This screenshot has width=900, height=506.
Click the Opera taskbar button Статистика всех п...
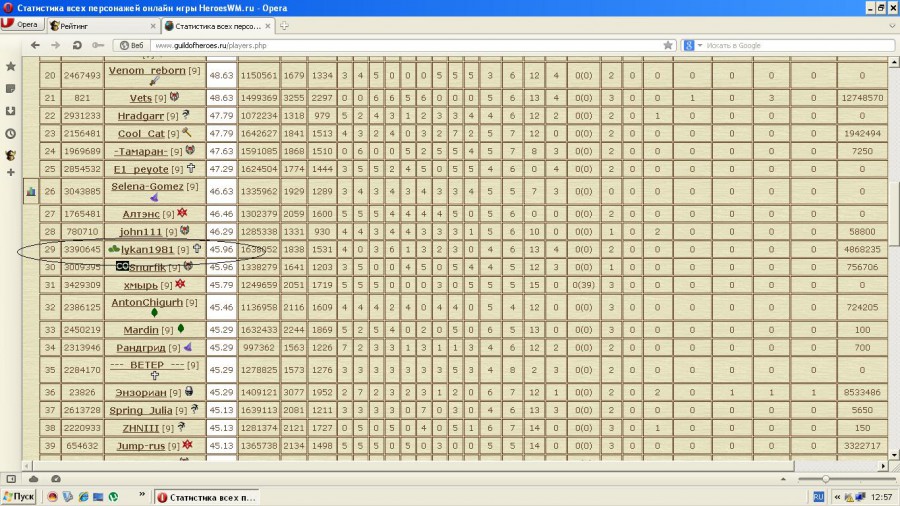(207, 497)
